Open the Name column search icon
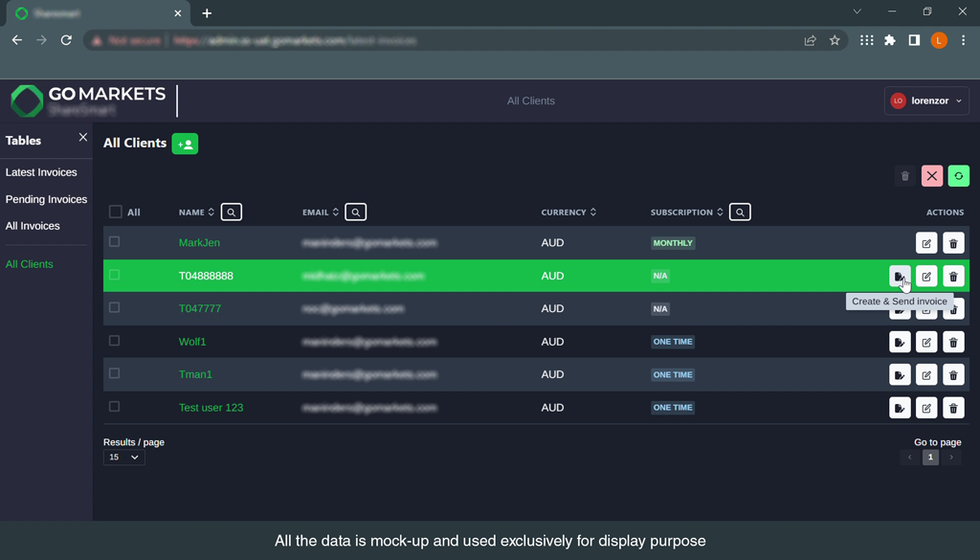The width and height of the screenshot is (980, 560). point(231,213)
